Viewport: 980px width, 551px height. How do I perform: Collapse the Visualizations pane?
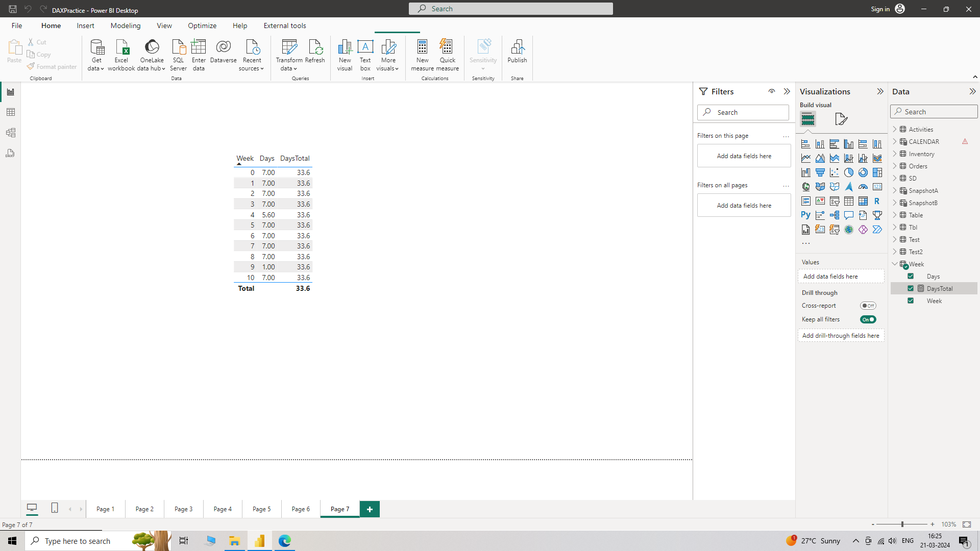click(880, 91)
